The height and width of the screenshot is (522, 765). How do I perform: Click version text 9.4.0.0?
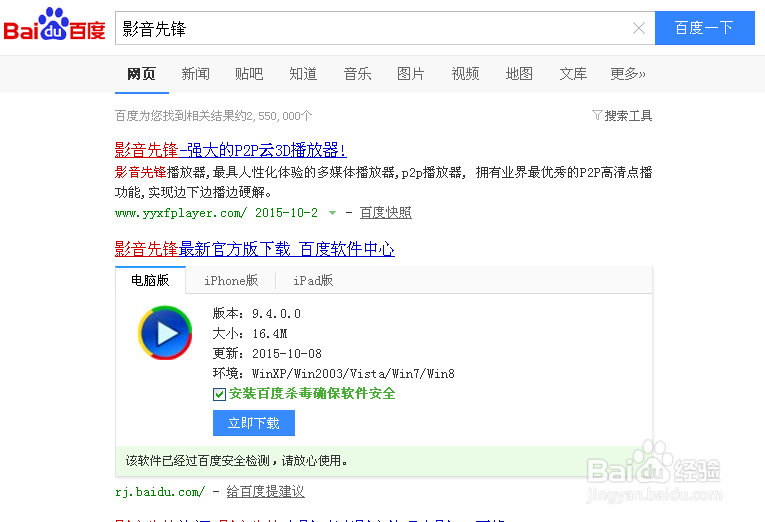[276, 314]
